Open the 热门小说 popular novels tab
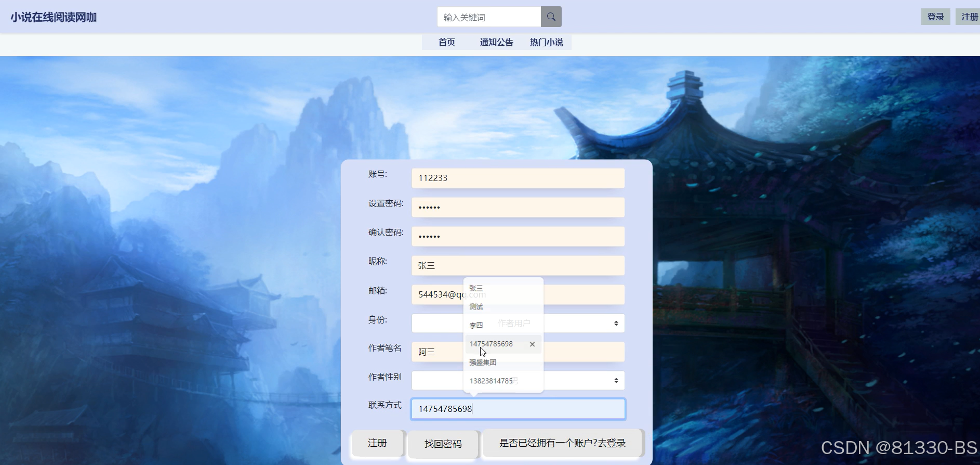 [546, 42]
